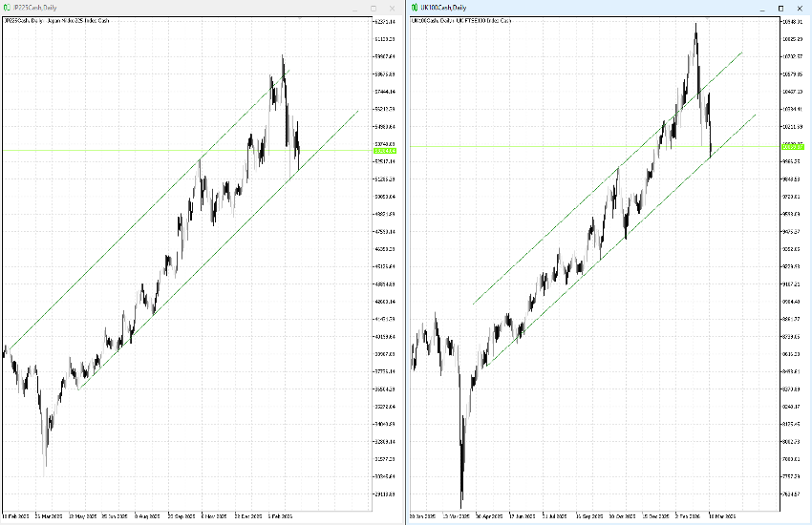812x525 pixels.
Task: Click the UK100Cash price scale axis
Action: (x=793, y=286)
